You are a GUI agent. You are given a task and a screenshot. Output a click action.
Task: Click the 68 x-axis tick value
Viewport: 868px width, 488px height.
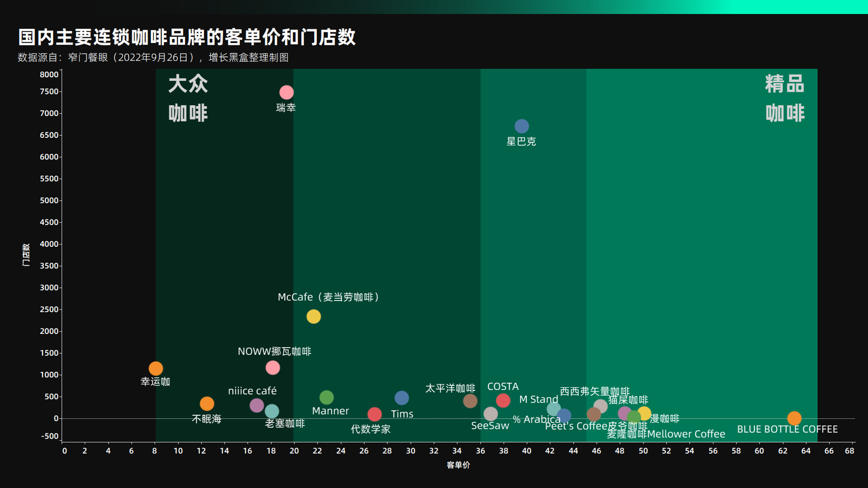tap(849, 451)
